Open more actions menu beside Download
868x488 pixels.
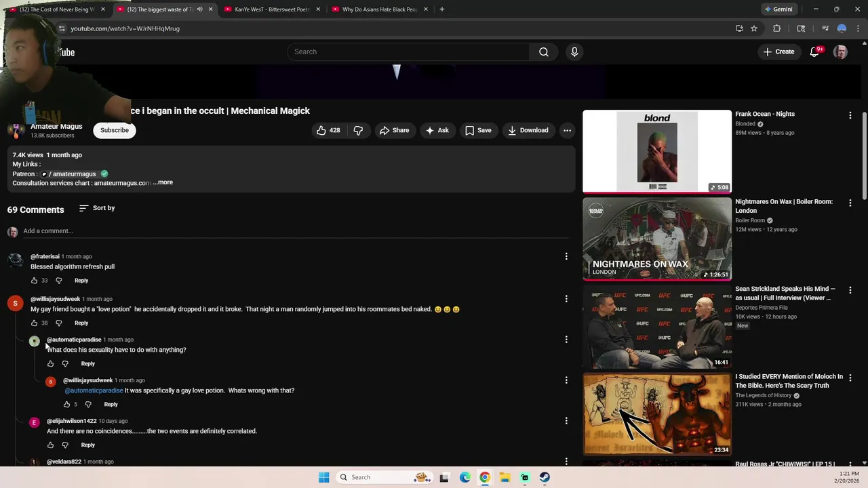[567, 130]
